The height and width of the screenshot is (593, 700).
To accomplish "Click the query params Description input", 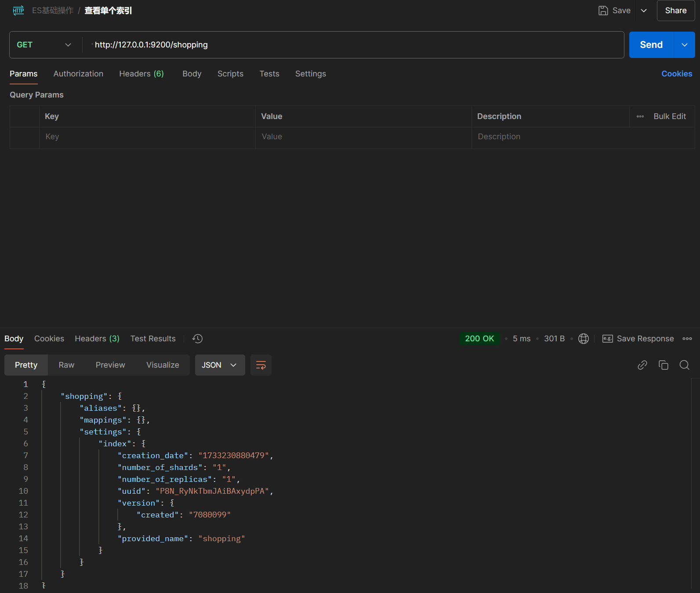I will coord(583,137).
